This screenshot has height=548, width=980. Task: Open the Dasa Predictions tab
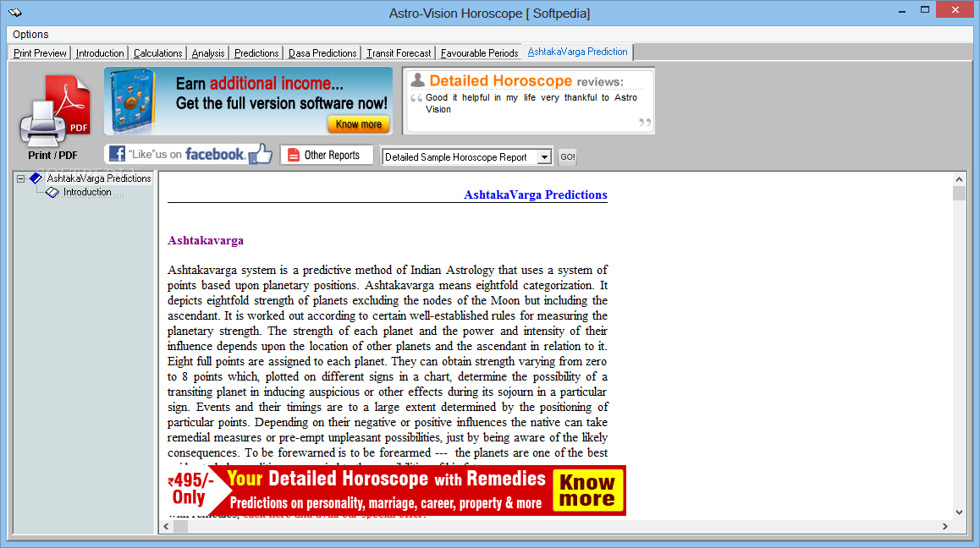(x=322, y=53)
